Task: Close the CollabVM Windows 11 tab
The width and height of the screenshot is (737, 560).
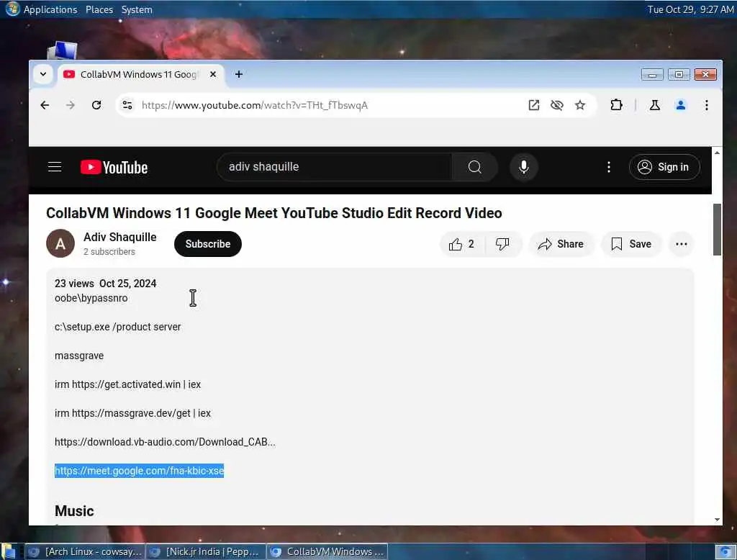Action: pos(213,74)
